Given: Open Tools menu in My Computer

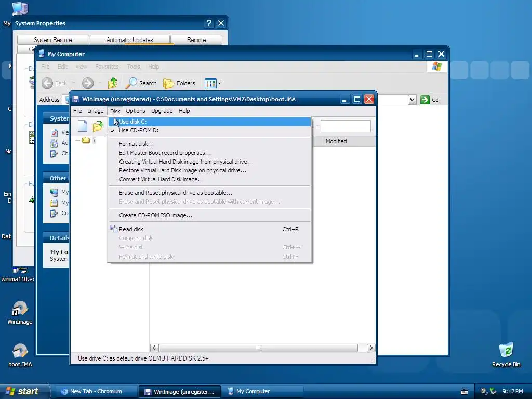Looking at the screenshot, I should [134, 66].
